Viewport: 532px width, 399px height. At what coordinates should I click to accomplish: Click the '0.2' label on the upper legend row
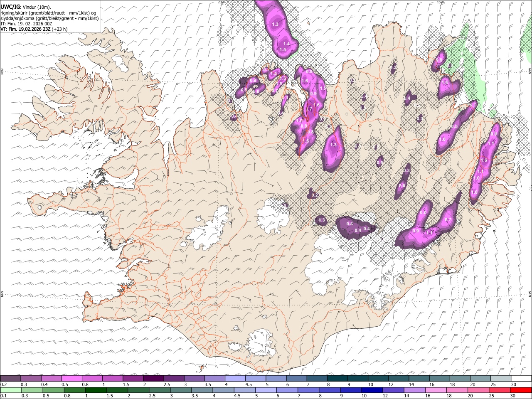click(3, 384)
